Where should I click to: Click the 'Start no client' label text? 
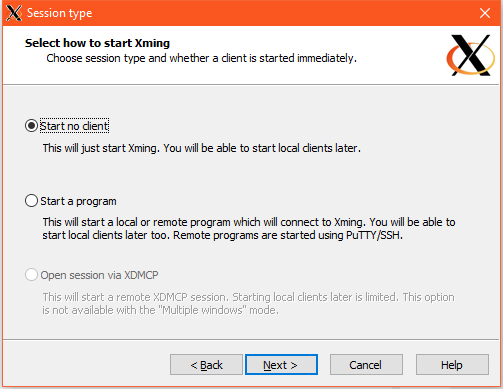point(74,126)
